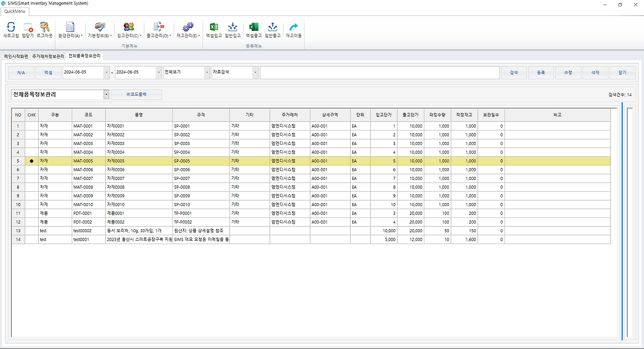Click the vertical scrollbar beside the table

(622, 221)
